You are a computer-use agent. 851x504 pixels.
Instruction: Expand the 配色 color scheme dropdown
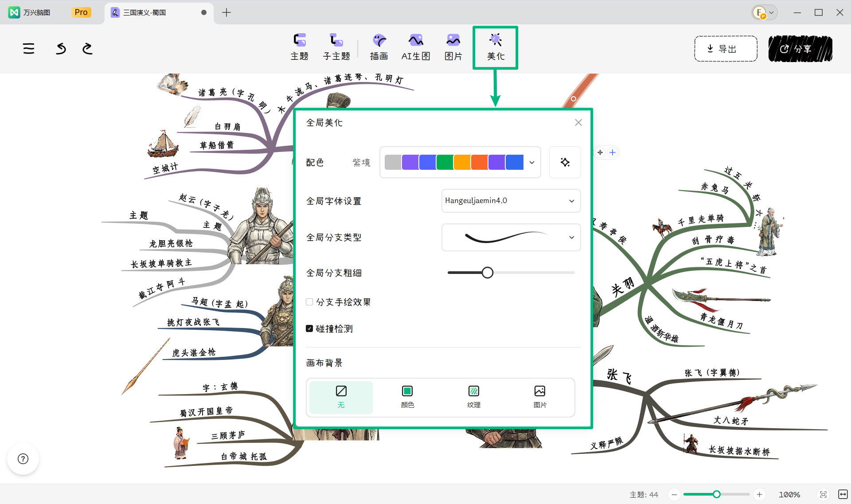532,162
